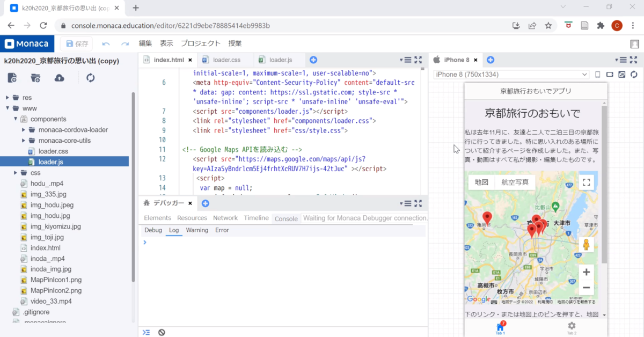Filter console by Debug level
This screenshot has height=337, width=644.
(x=153, y=230)
